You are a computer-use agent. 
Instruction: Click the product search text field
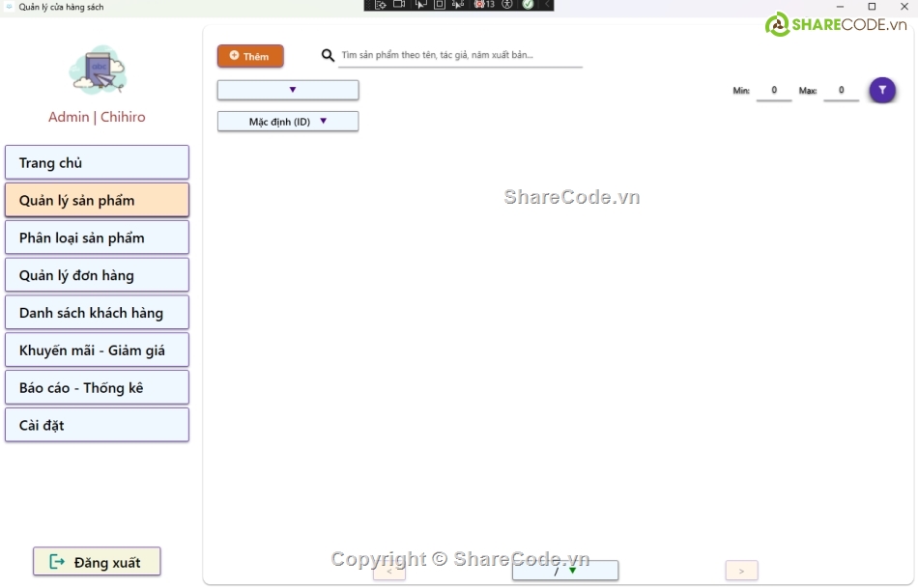point(460,56)
